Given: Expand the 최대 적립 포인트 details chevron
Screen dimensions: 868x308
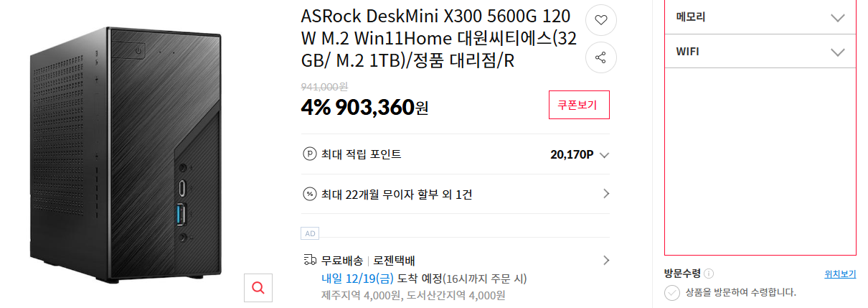Looking at the screenshot, I should tap(604, 154).
